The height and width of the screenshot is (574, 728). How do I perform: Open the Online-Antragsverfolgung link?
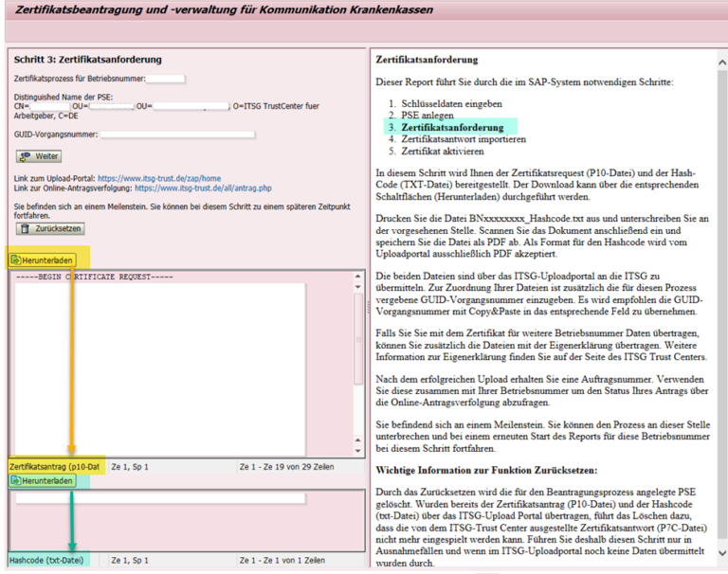coord(203,188)
